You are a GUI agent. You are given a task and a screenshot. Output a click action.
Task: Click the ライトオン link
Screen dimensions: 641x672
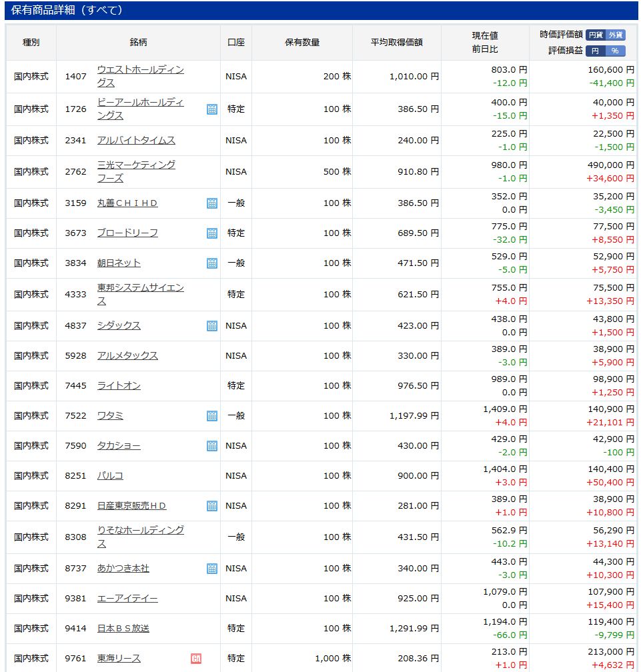pyautogui.click(x=119, y=386)
